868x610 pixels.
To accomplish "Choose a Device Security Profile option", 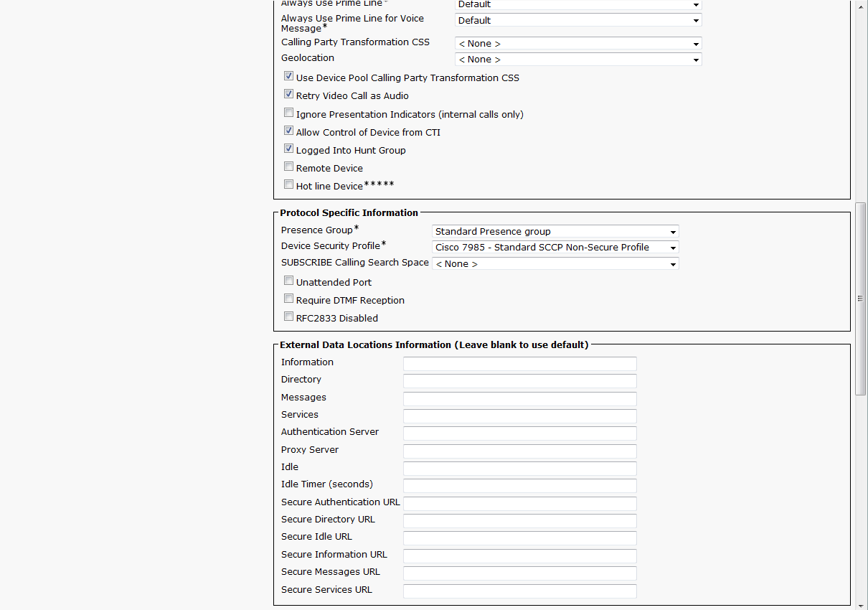I will point(555,248).
